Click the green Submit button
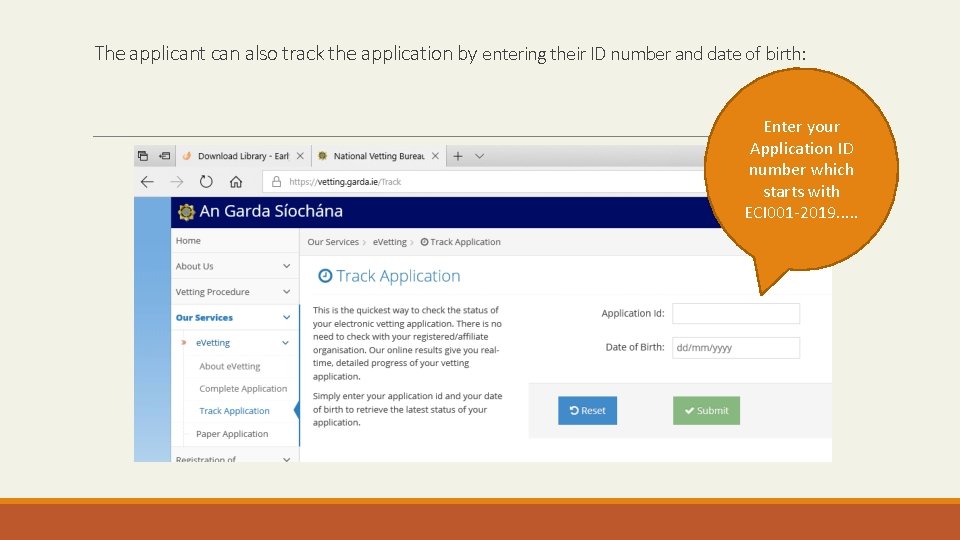This screenshot has width=960, height=540. [x=707, y=411]
